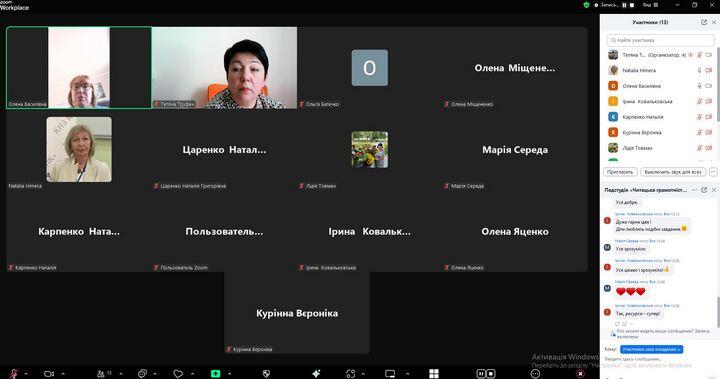Open the apps grid icon in the toolbar

pyautogui.click(x=434, y=373)
